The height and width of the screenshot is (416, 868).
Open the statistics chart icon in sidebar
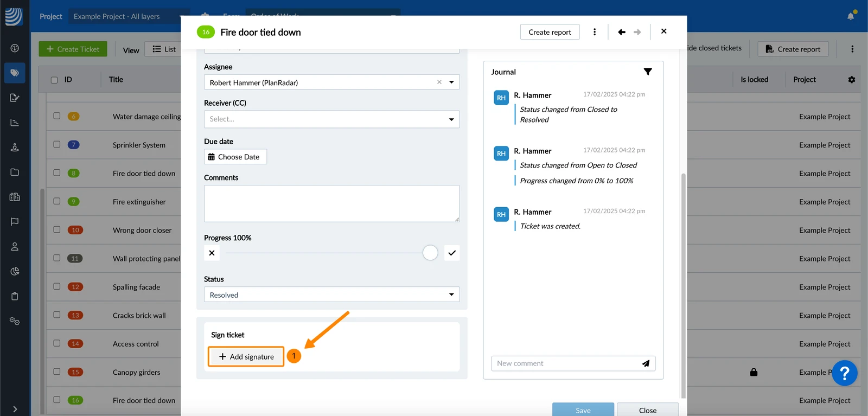(15, 123)
